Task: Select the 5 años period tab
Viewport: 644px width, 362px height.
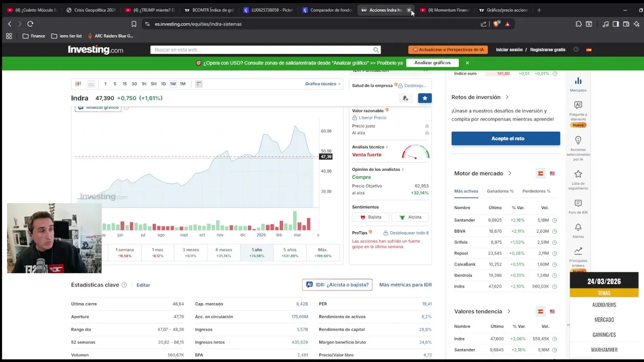Action: (290, 252)
